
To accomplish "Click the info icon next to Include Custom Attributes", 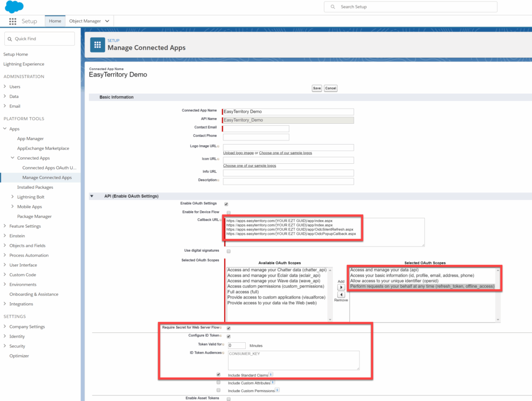I will tap(274, 382).
